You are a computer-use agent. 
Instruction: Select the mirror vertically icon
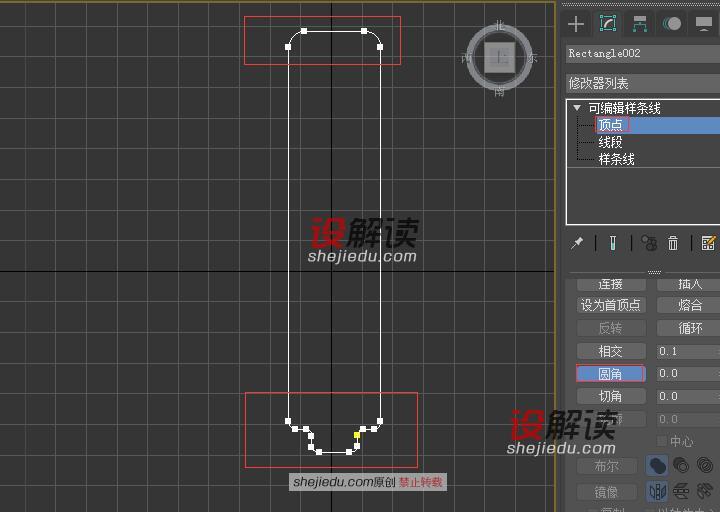(681, 491)
